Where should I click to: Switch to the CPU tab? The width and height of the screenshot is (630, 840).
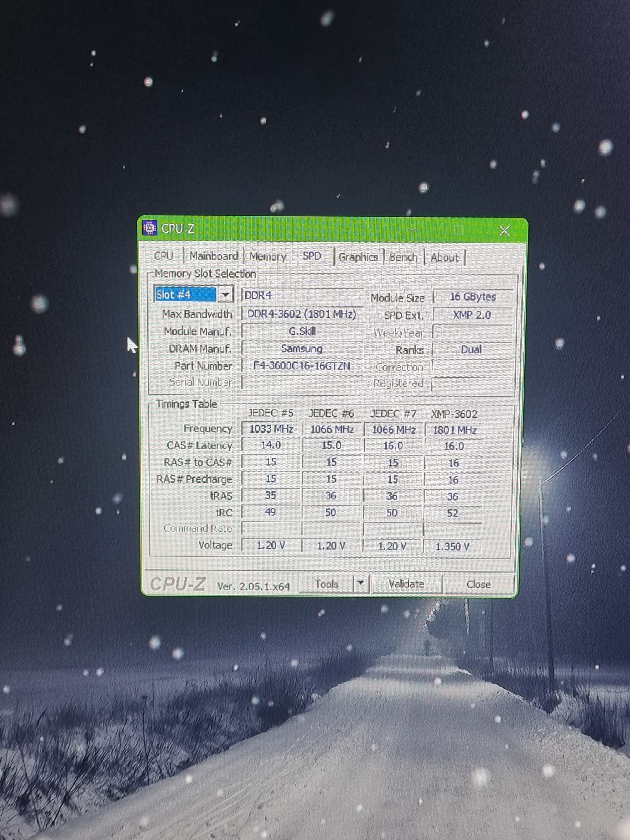(164, 256)
